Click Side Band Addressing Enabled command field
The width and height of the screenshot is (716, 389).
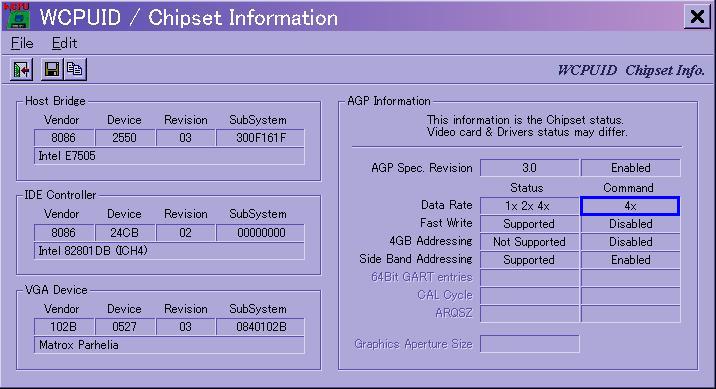pos(631,260)
